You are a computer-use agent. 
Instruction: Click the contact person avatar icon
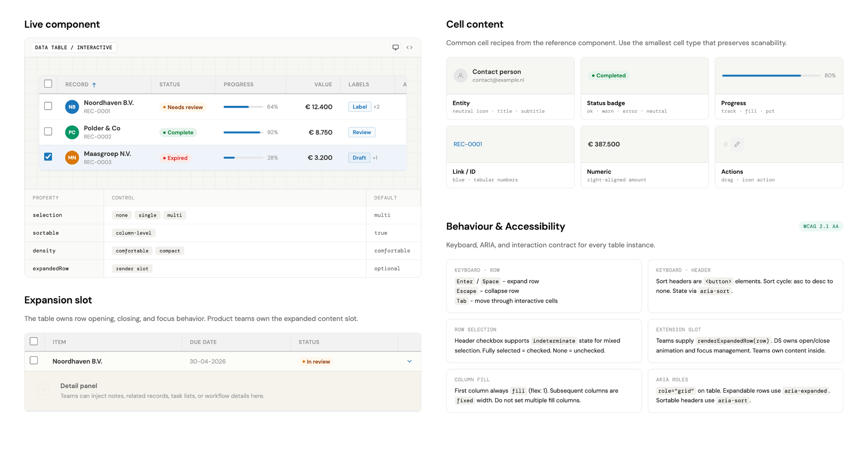(x=460, y=76)
